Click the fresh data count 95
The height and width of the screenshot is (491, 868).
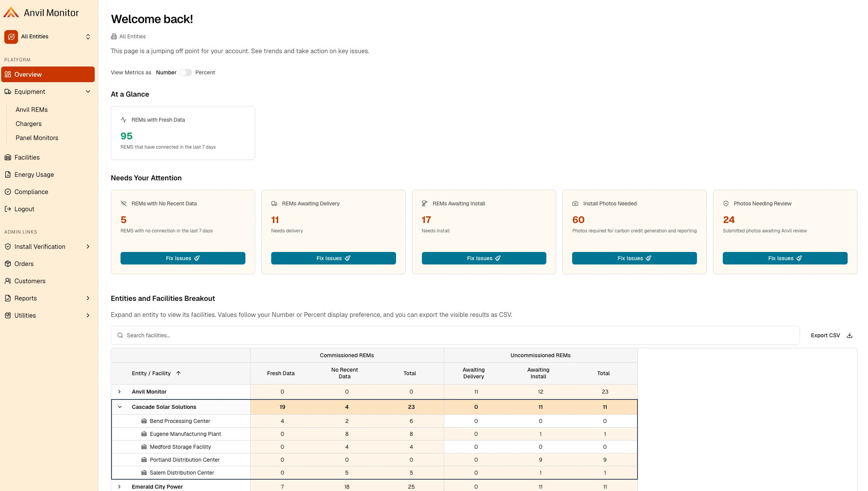tap(126, 136)
